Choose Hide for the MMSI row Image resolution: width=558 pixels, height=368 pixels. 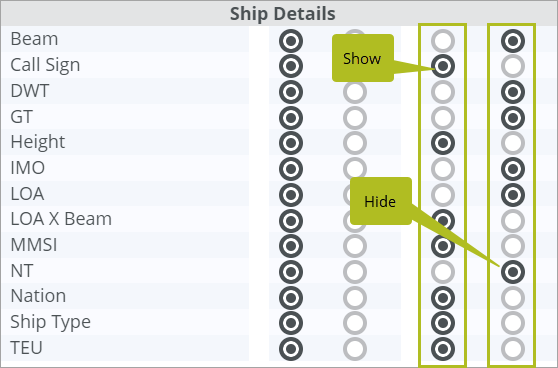(x=513, y=246)
